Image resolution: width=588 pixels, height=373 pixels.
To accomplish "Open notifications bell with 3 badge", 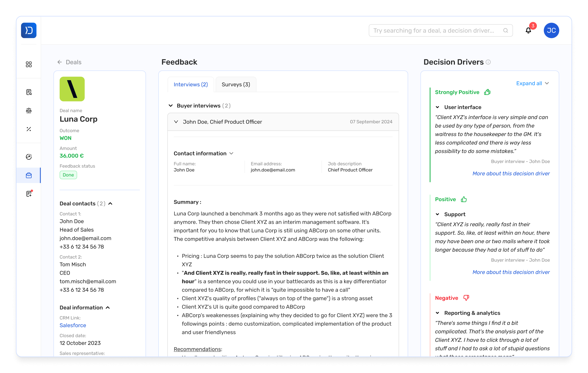I will coord(528,30).
